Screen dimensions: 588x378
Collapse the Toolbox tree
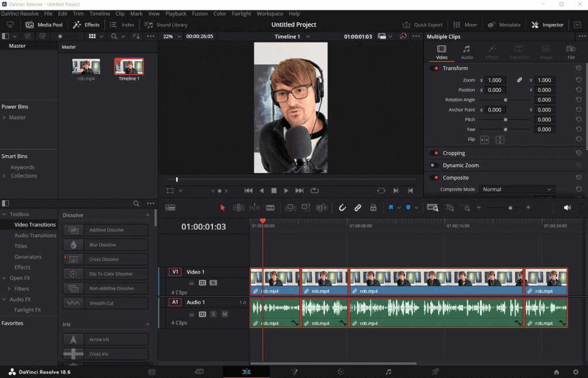pos(4,214)
